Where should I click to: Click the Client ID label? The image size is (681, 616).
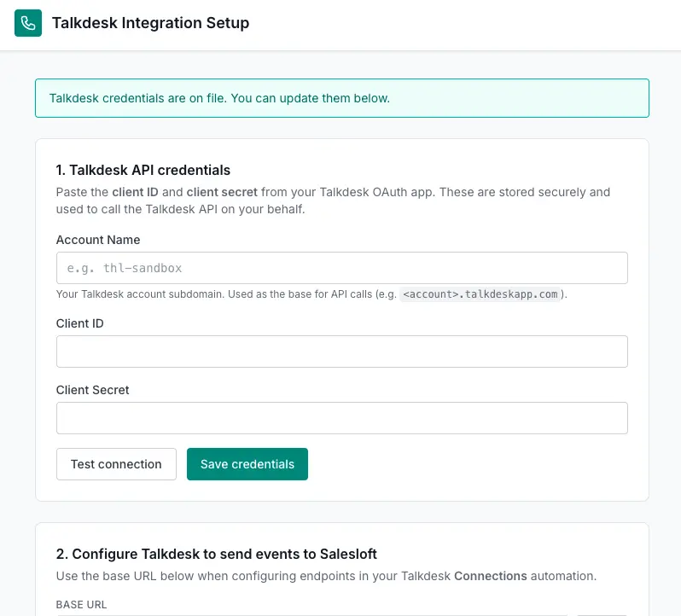coord(80,323)
